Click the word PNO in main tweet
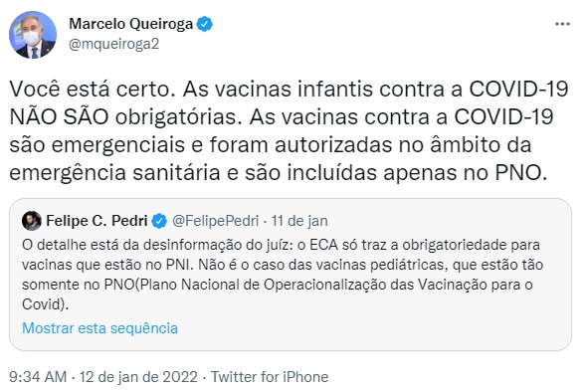The width and height of the screenshot is (585, 392). click(518, 173)
